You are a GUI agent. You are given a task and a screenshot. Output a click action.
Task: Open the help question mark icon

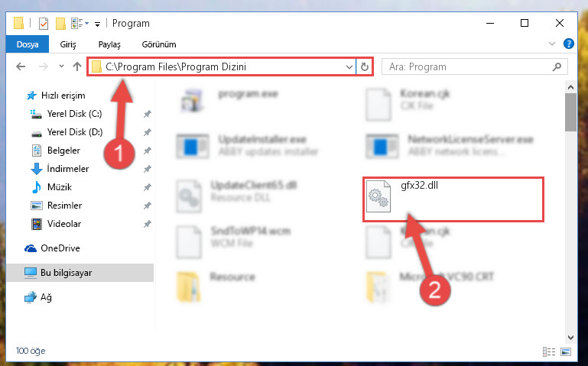[568, 44]
